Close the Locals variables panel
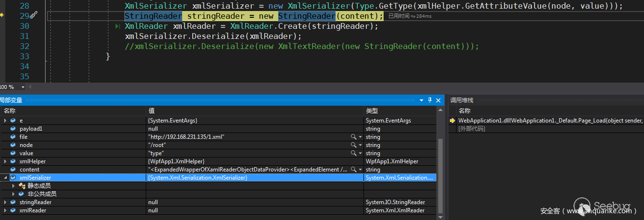Image resolution: width=644 pixels, height=220 pixels. [x=439, y=100]
